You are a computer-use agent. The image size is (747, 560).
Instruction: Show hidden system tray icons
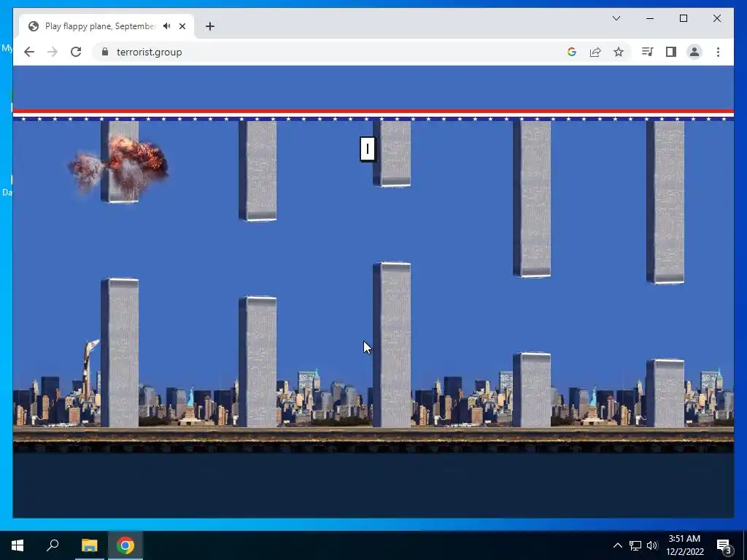click(x=617, y=545)
